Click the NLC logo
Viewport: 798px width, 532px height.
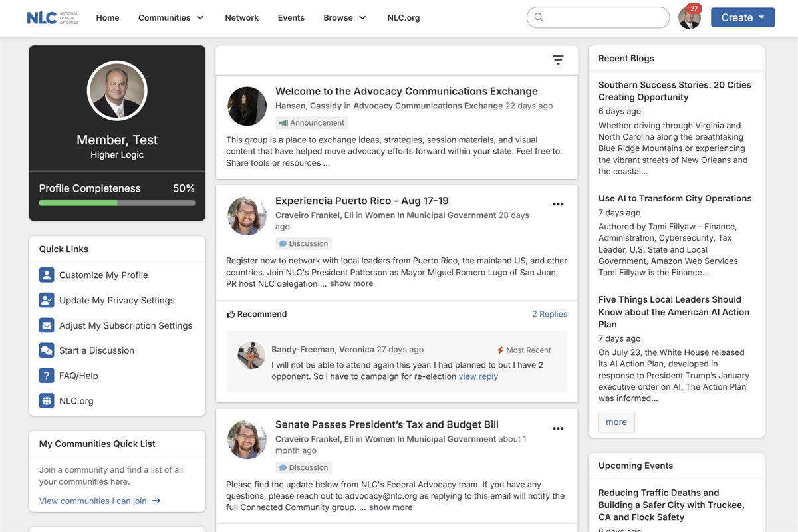tap(53, 18)
